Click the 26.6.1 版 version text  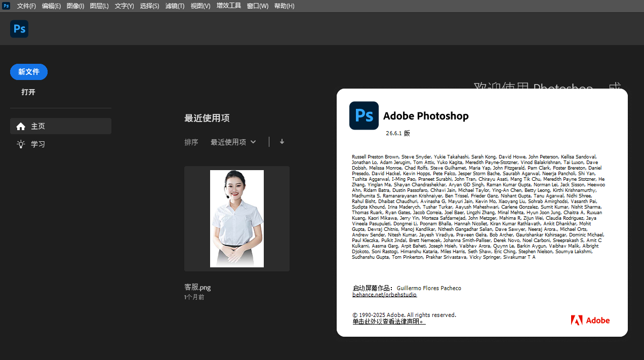coord(398,133)
